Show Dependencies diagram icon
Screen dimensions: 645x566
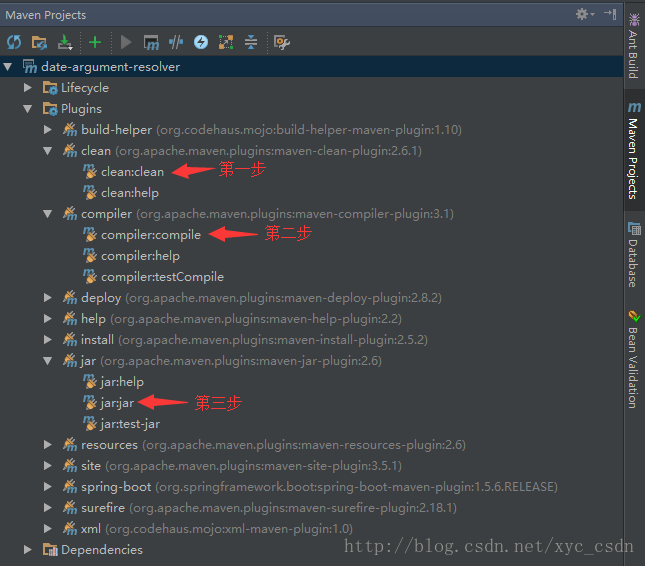coord(226,42)
